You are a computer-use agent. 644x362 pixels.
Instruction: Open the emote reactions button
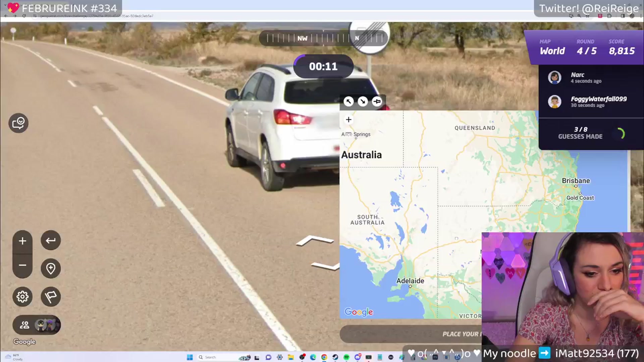(x=18, y=123)
